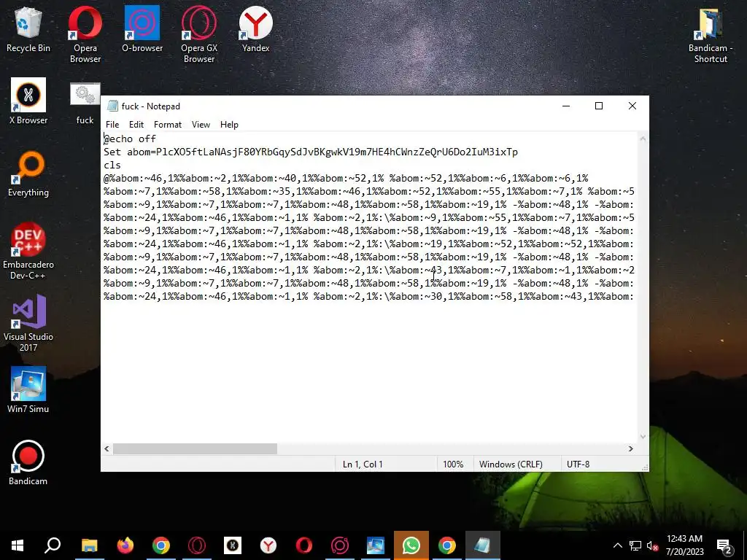This screenshot has height=560, width=747.
Task: Open red Opera from the taskbar
Action: (x=304, y=545)
